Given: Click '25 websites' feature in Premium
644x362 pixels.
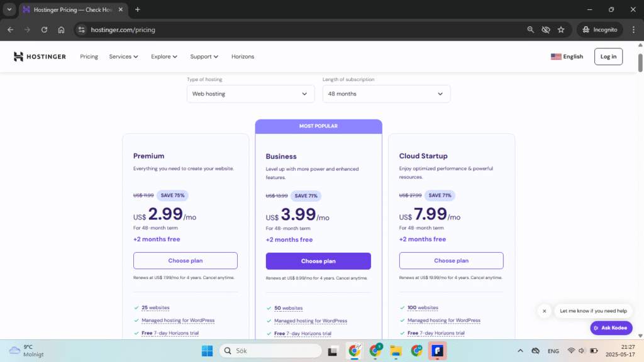Looking at the screenshot, I should tap(155, 307).
